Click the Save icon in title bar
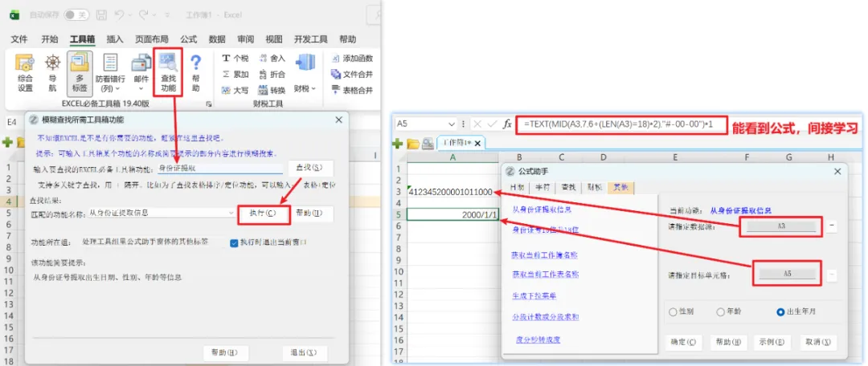 tap(101, 15)
